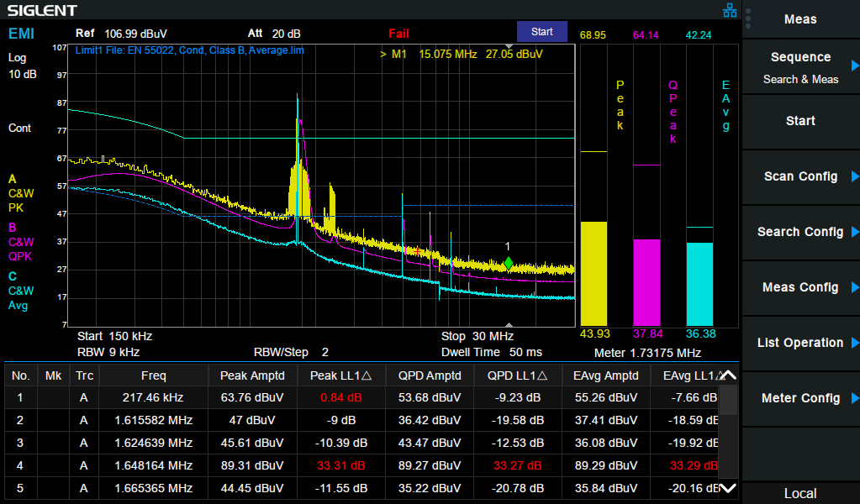Click the marker triangle at graph top edge
The height and width of the screenshot is (504, 860).
coord(508,45)
